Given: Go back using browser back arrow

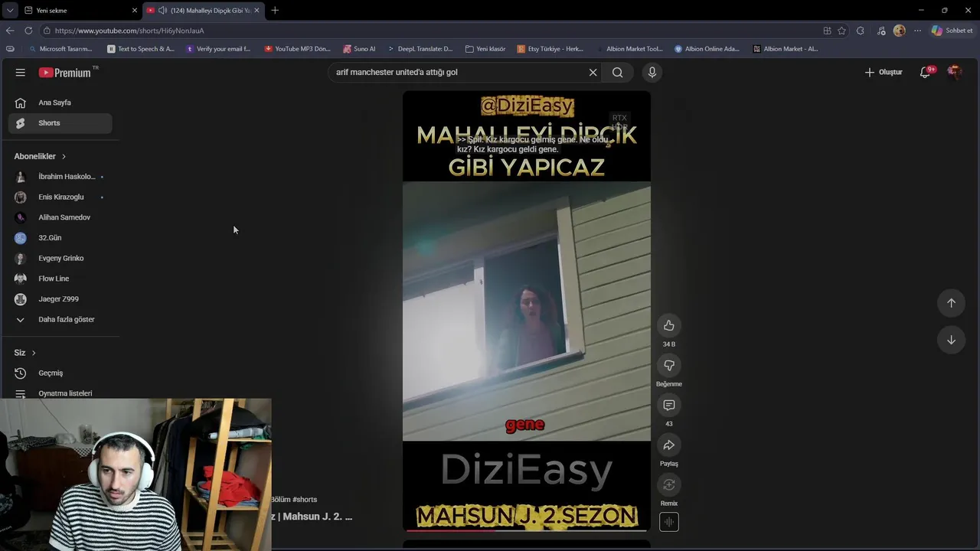Looking at the screenshot, I should [x=10, y=31].
